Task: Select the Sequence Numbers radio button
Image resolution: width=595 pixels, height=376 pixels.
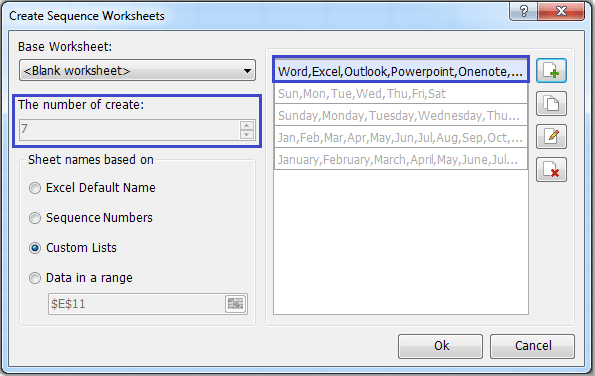Action: [35, 218]
